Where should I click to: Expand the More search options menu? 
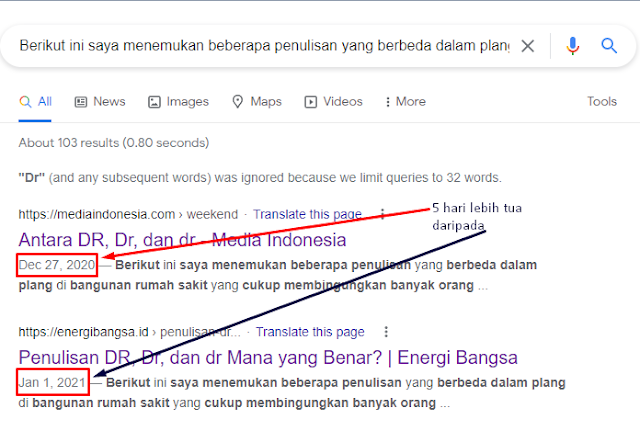tap(405, 102)
